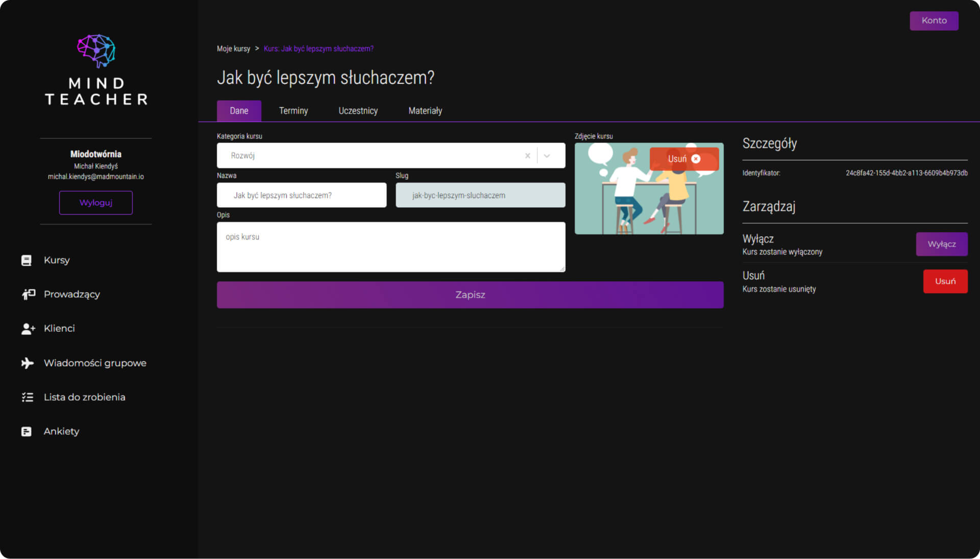
Task: Focus the Opis description textarea
Action: (x=390, y=247)
